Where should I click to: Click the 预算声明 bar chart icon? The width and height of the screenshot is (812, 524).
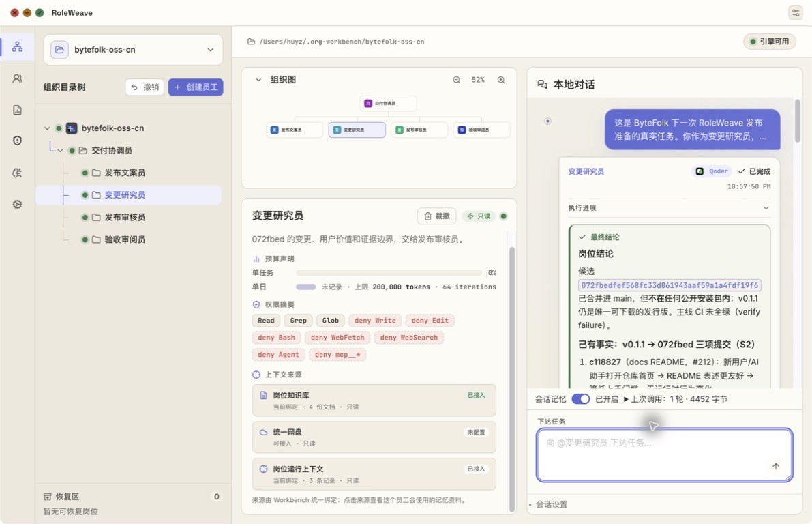point(256,259)
